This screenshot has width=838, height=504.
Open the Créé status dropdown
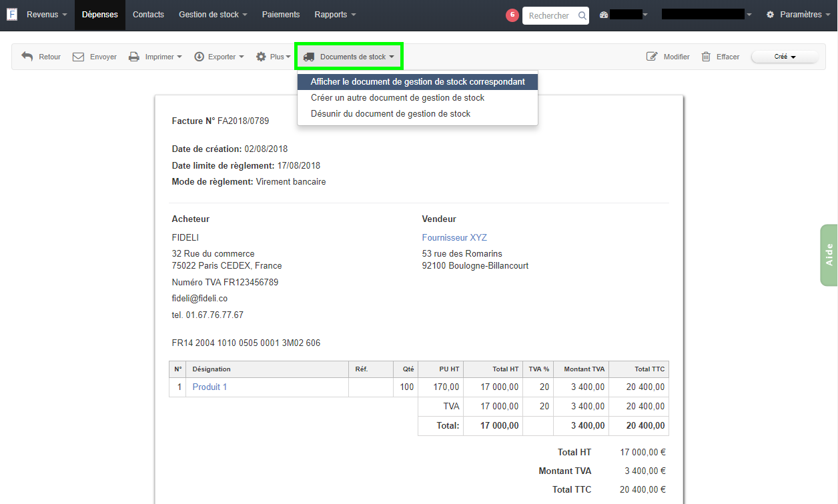click(x=785, y=56)
